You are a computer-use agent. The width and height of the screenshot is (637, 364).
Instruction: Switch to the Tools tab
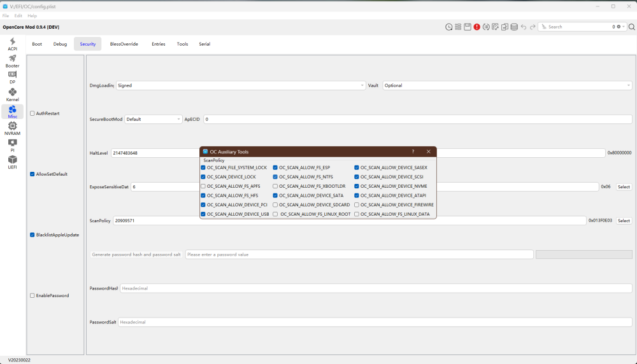[x=182, y=44]
